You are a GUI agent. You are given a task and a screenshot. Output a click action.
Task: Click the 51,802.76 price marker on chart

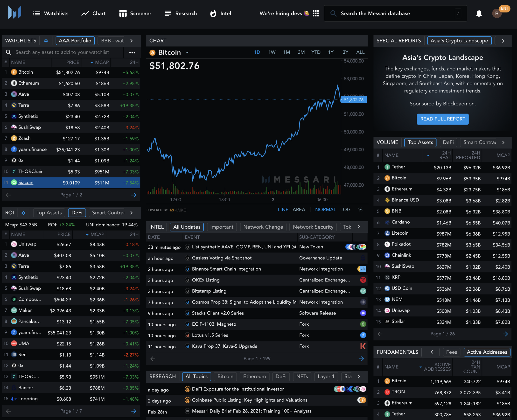coord(353,100)
